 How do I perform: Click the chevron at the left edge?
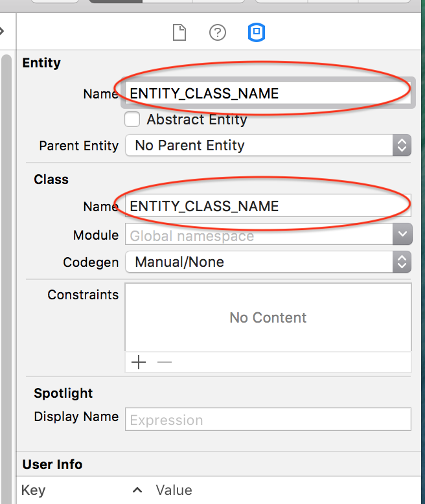(3, 30)
